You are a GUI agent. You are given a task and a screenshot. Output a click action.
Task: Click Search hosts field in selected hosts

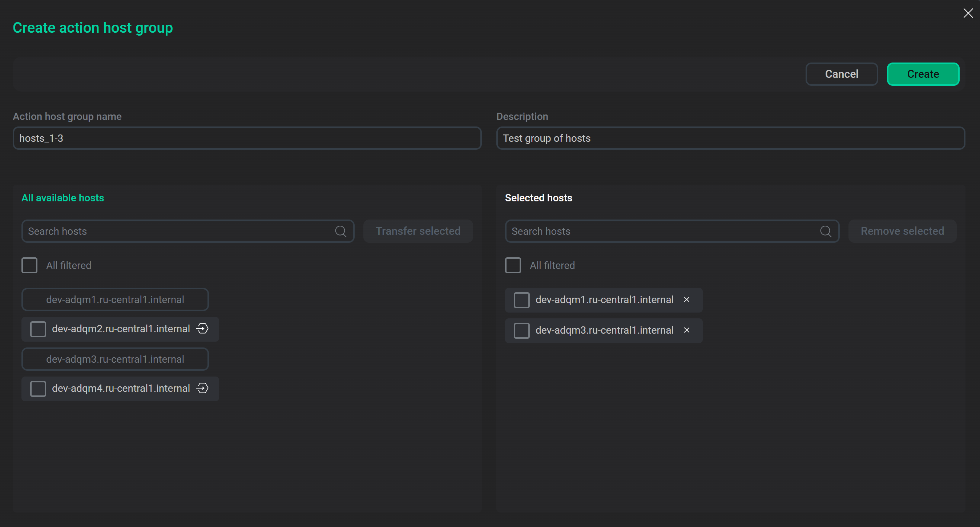pyautogui.click(x=672, y=231)
